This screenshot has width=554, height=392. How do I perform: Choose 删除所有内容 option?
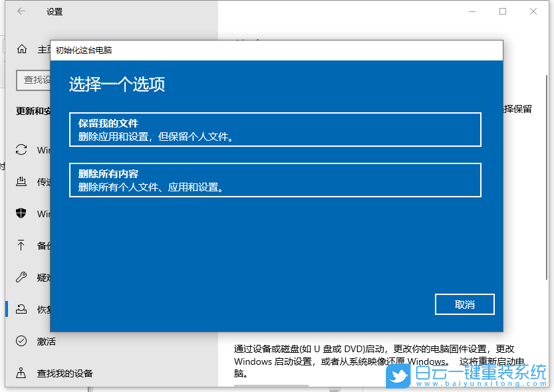tap(275, 180)
